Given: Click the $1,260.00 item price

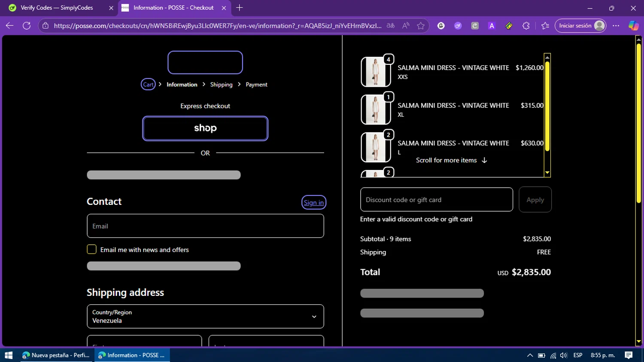Looking at the screenshot, I should click(x=529, y=68).
